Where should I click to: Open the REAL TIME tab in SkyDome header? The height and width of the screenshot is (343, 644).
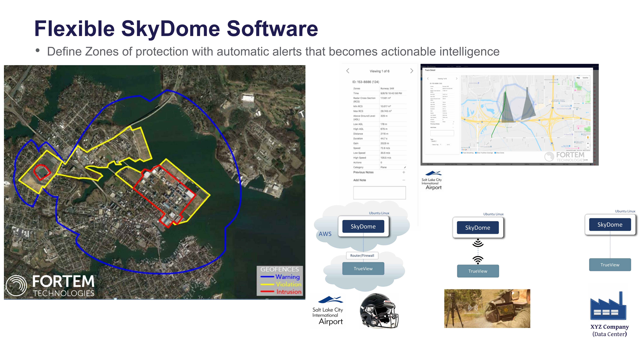click(x=450, y=67)
